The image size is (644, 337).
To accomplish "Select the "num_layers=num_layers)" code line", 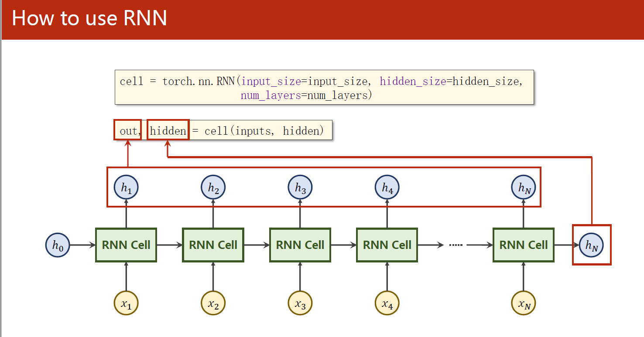I will click(306, 95).
